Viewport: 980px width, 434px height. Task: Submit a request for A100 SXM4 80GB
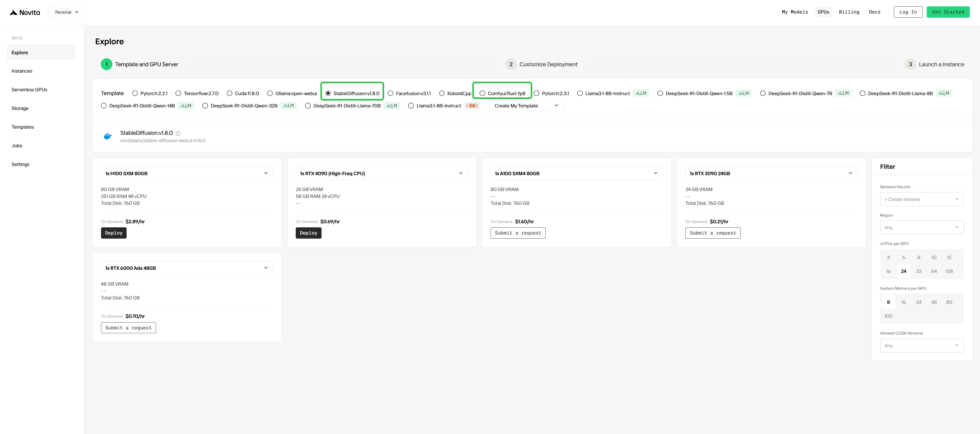coord(518,233)
